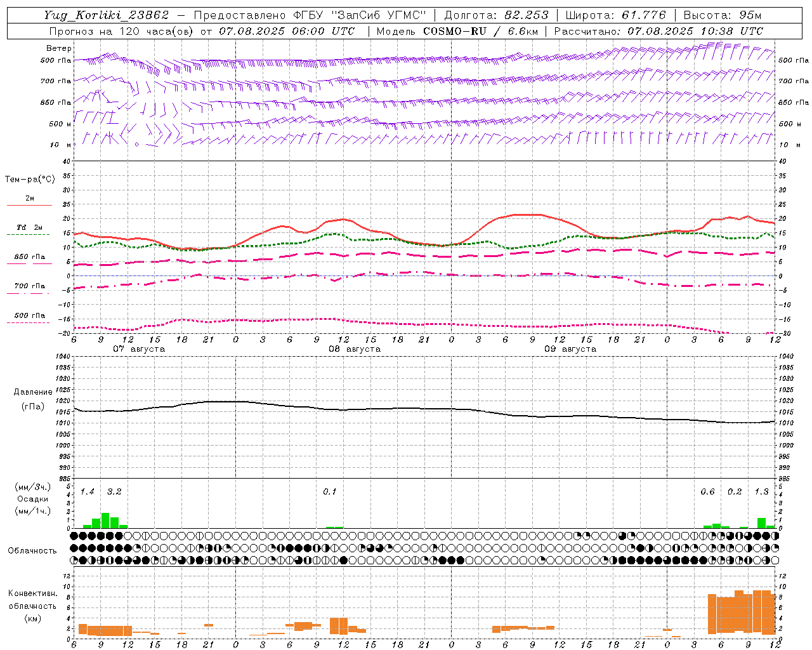Click the 'Рассчитано: 07.08.2025 10:38 UTC' timestamp
The image size is (812, 650).
pyautogui.click(x=658, y=30)
